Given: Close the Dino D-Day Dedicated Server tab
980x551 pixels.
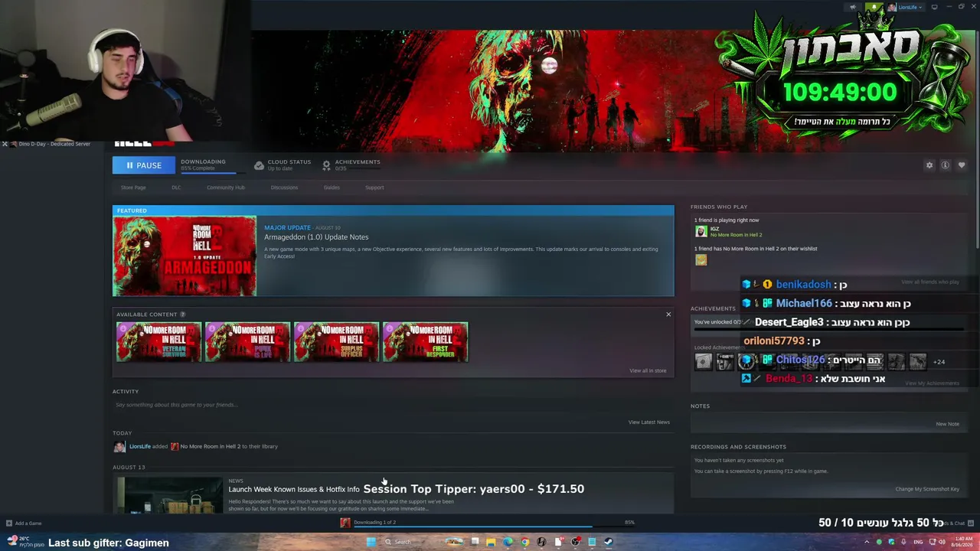Looking at the screenshot, I should (x=5, y=144).
